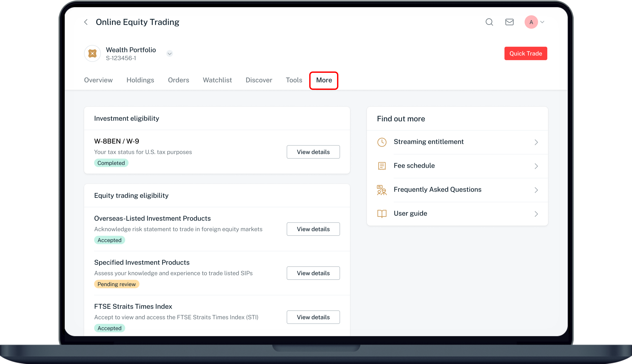Click the Streaming entitlement clock icon
The image size is (632, 364).
[382, 142]
